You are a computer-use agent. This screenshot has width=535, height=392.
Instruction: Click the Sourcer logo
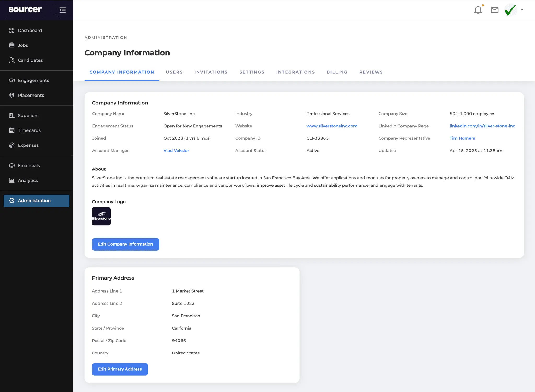coord(25,9)
